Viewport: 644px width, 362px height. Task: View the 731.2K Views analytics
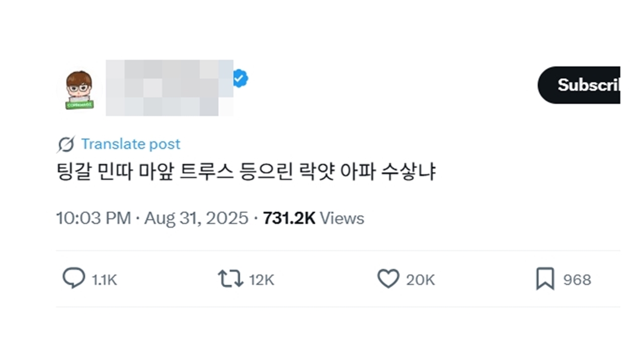tap(313, 218)
